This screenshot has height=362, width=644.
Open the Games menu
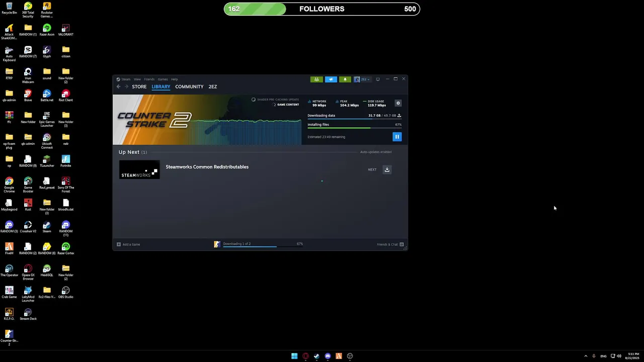click(x=163, y=79)
